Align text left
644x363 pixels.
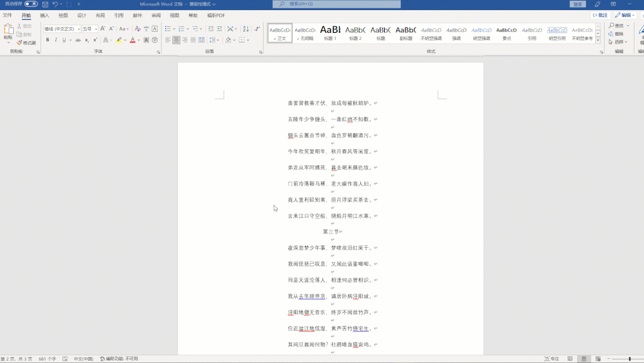pos(168,40)
